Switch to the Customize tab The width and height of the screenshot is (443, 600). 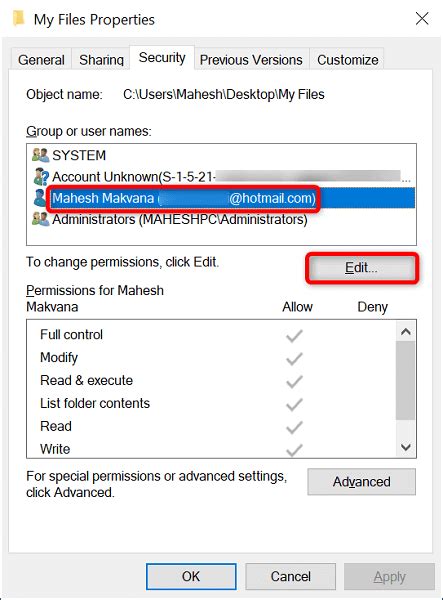click(347, 60)
